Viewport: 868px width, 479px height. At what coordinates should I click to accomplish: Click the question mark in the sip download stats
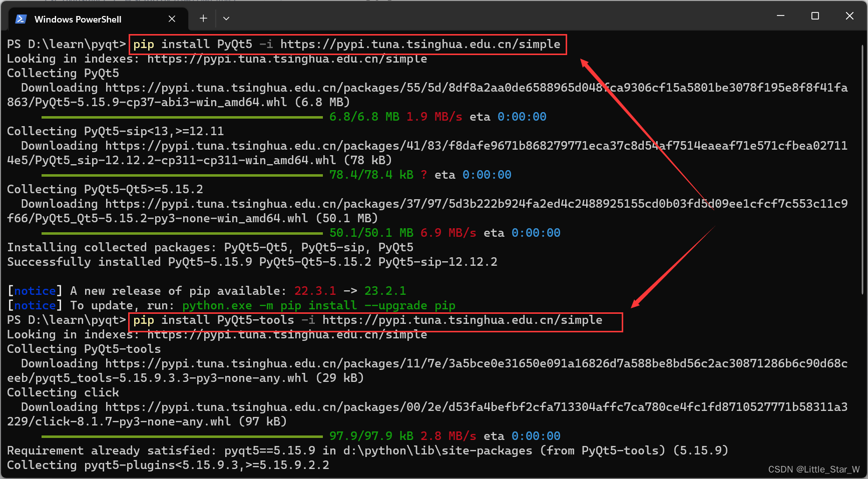coord(423,175)
